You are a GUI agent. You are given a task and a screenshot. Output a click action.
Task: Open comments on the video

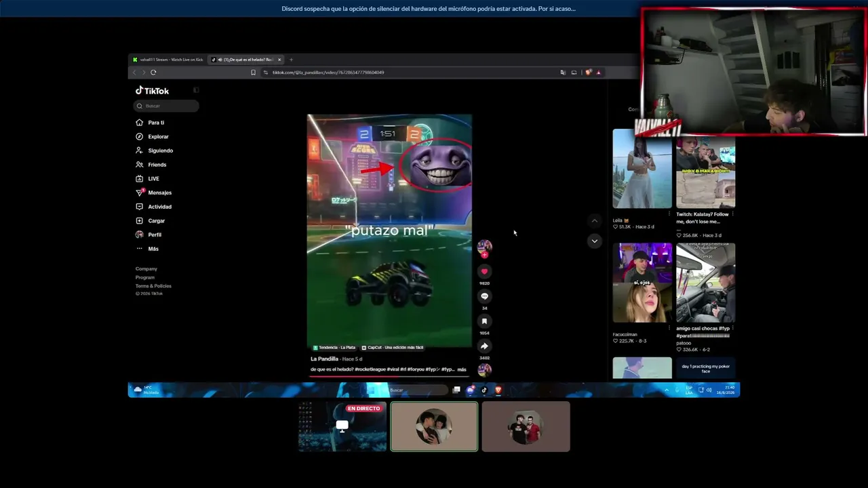pyautogui.click(x=484, y=296)
